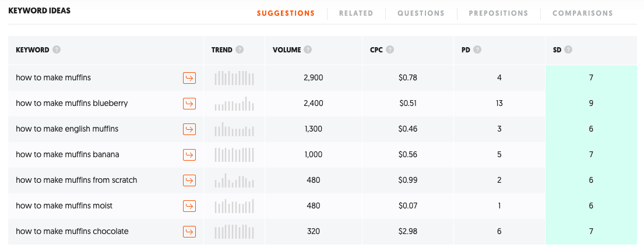Click help icon next to CPC header
644x248 pixels.
click(x=390, y=50)
